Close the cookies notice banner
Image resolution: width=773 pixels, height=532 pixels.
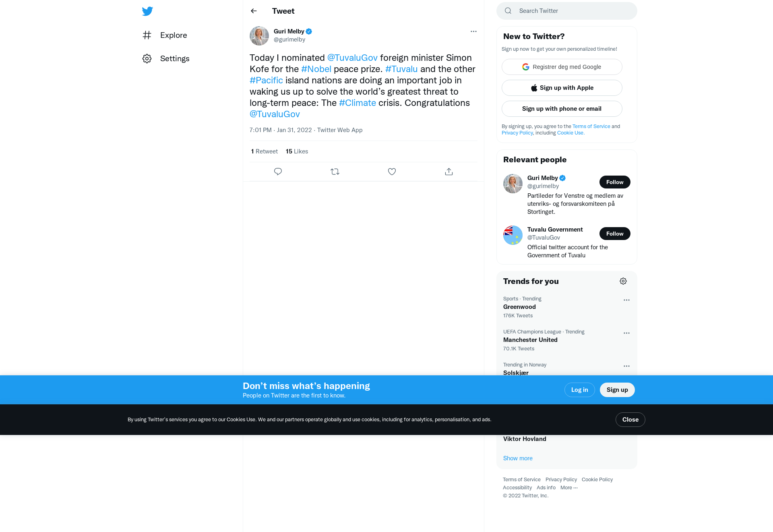(630, 420)
